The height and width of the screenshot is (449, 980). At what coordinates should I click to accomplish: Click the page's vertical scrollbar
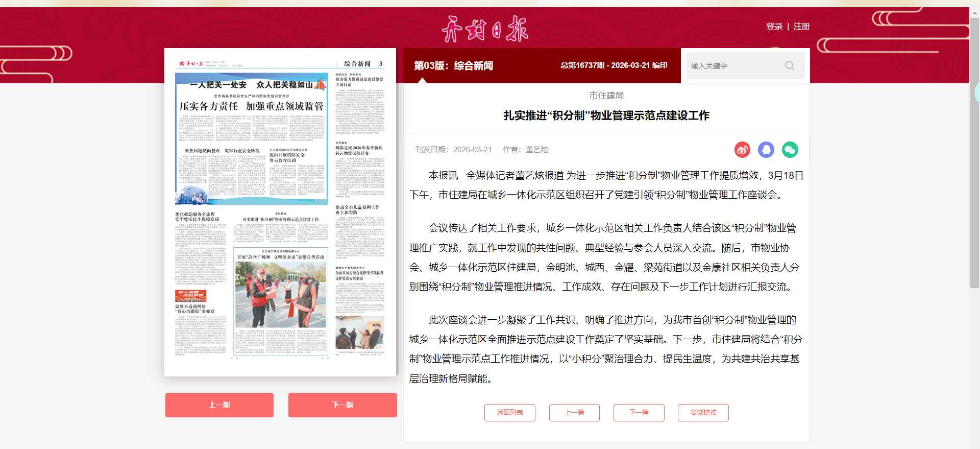point(974,153)
